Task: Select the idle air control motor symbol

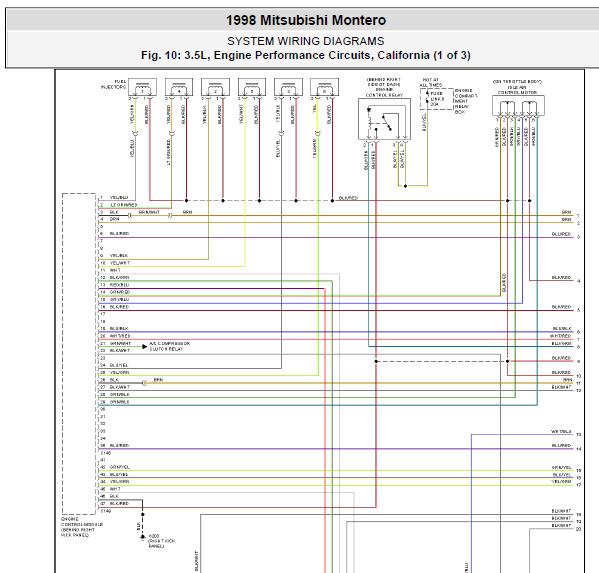Action: pos(518,106)
